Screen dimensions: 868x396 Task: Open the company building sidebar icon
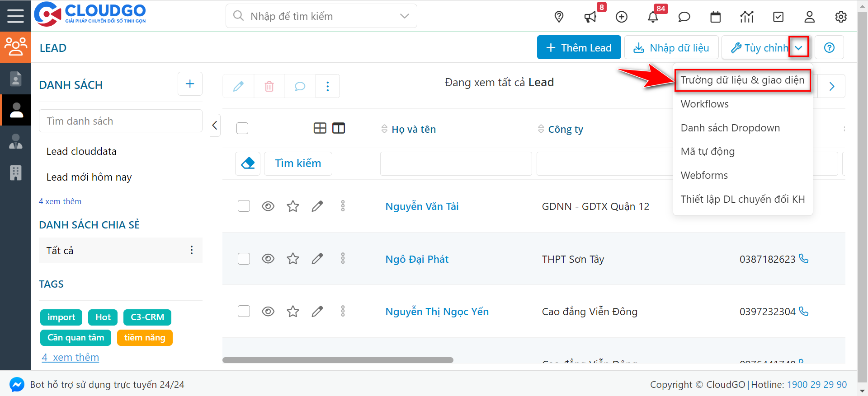point(15,172)
